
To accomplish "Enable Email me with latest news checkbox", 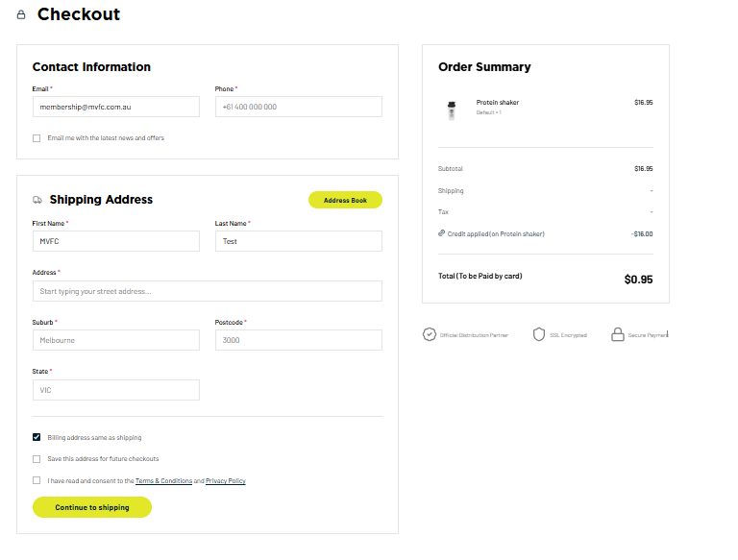I will tap(37, 138).
